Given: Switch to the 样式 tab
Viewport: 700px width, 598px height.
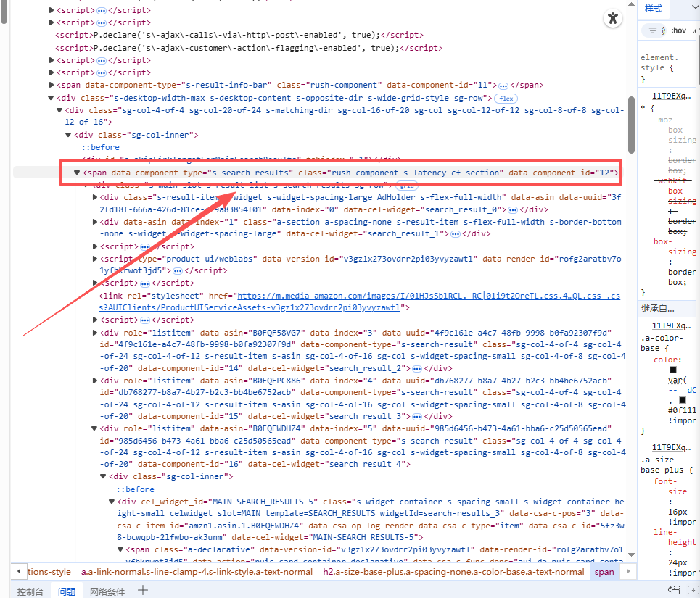Looking at the screenshot, I should (x=654, y=9).
